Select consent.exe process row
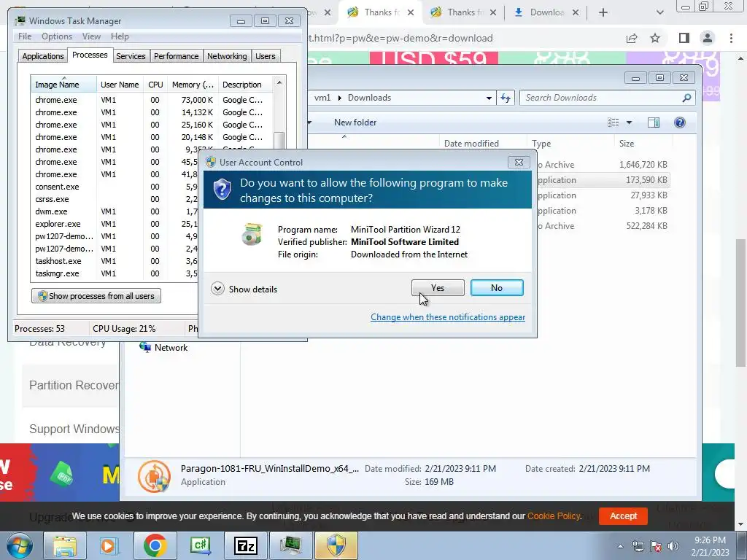 (115, 187)
